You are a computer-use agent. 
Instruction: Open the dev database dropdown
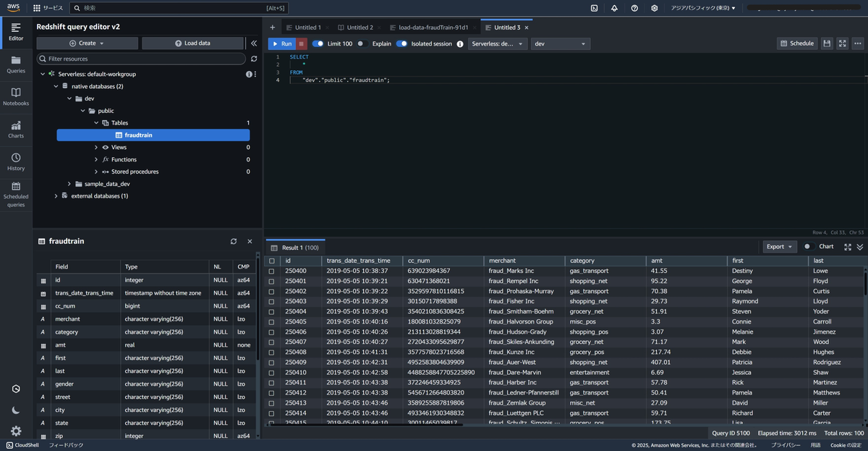[561, 43]
